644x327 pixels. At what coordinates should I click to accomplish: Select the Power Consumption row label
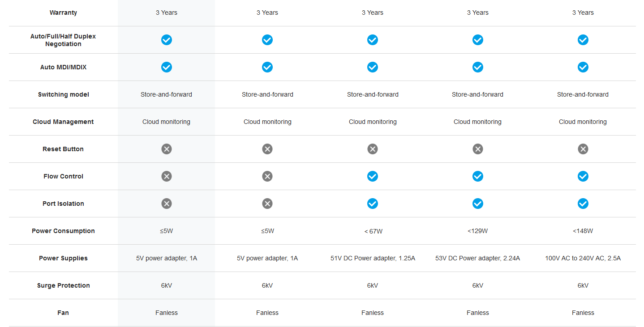pyautogui.click(x=63, y=231)
